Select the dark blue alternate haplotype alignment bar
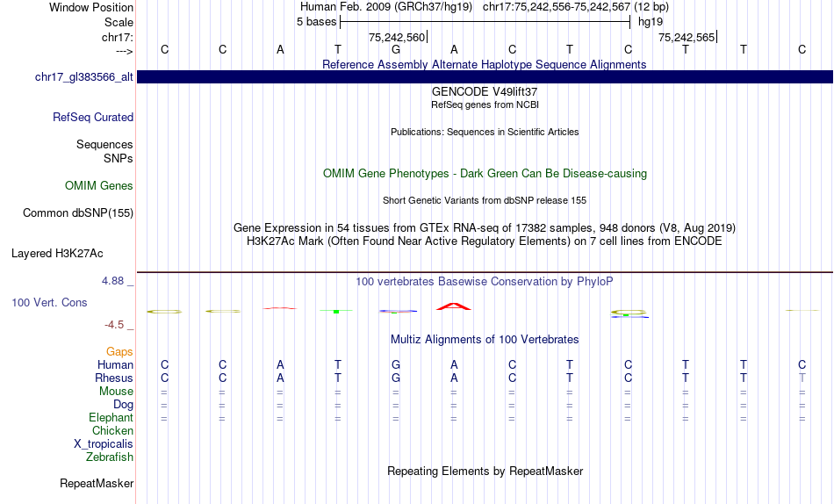This screenshot has width=834, height=504. (485, 76)
